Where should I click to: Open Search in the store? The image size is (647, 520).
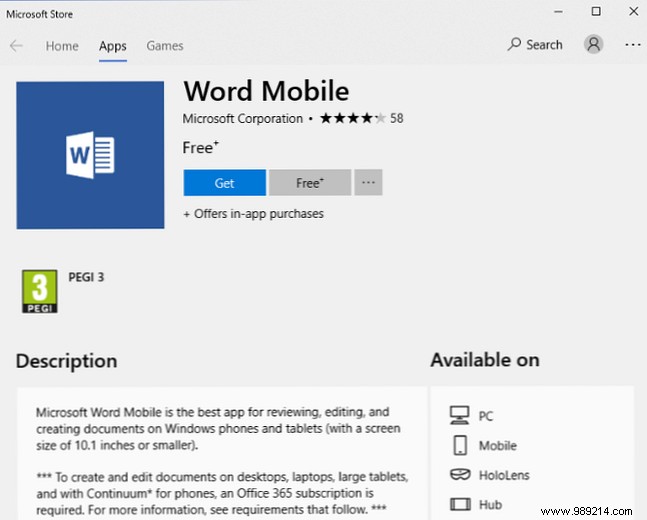pos(535,45)
